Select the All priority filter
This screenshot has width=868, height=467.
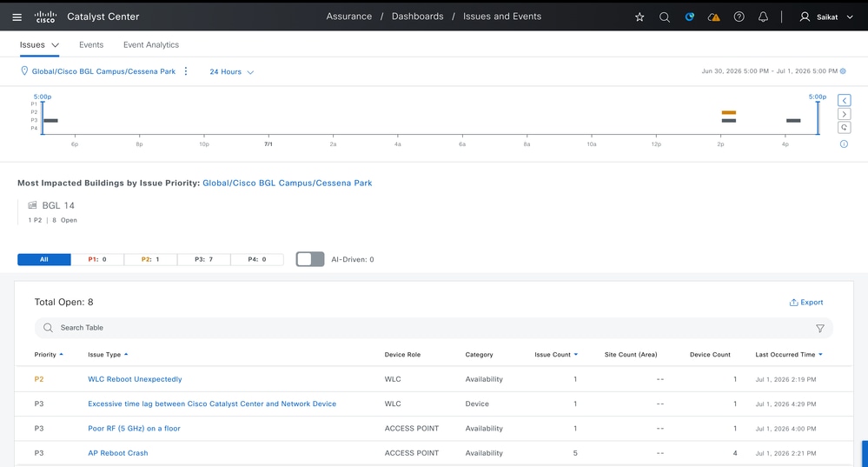click(43, 259)
